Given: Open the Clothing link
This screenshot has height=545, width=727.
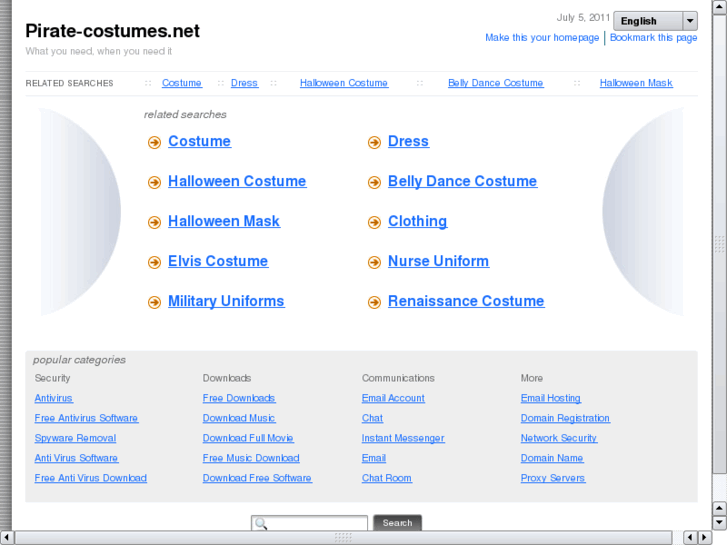Looking at the screenshot, I should pyautogui.click(x=418, y=221).
